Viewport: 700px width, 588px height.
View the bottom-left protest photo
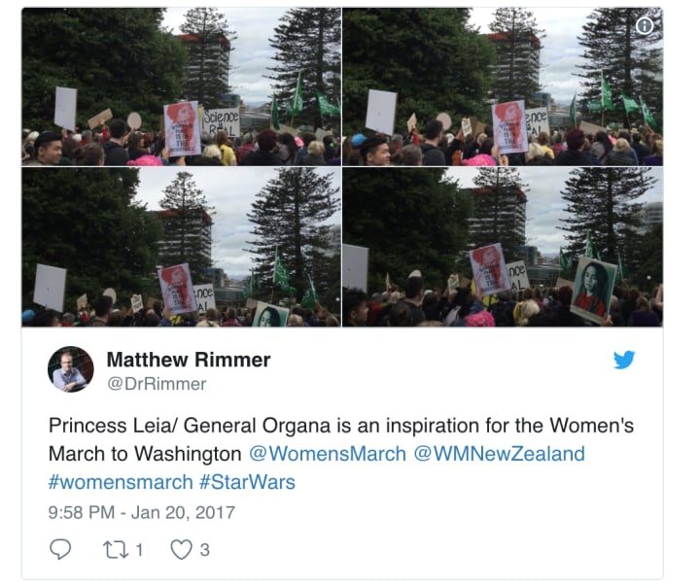[181, 247]
